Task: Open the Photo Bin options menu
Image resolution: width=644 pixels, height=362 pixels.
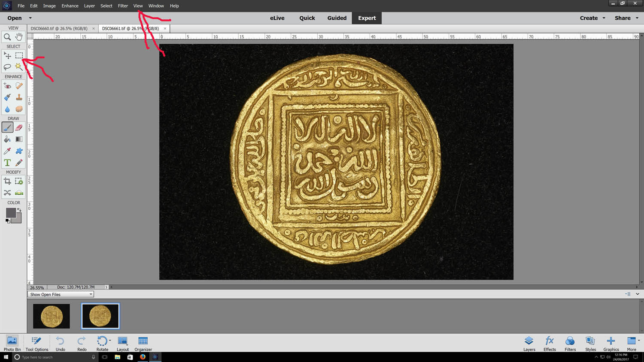Action: 628,294
